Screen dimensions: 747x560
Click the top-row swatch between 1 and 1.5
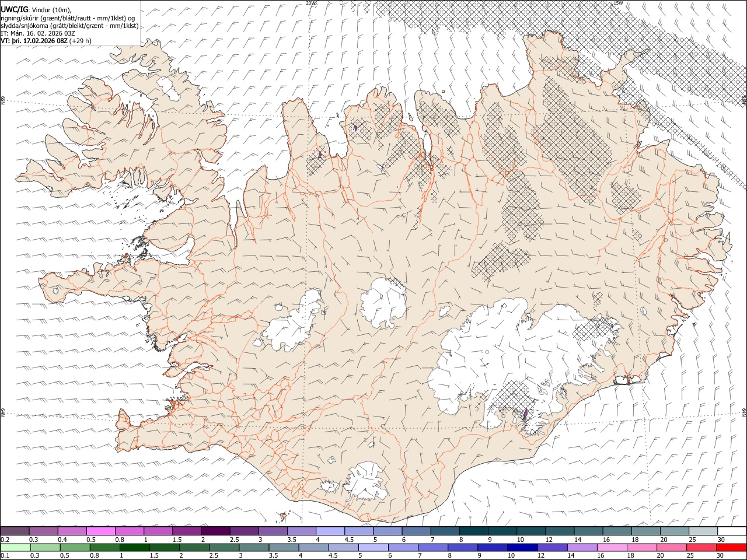(x=158, y=531)
